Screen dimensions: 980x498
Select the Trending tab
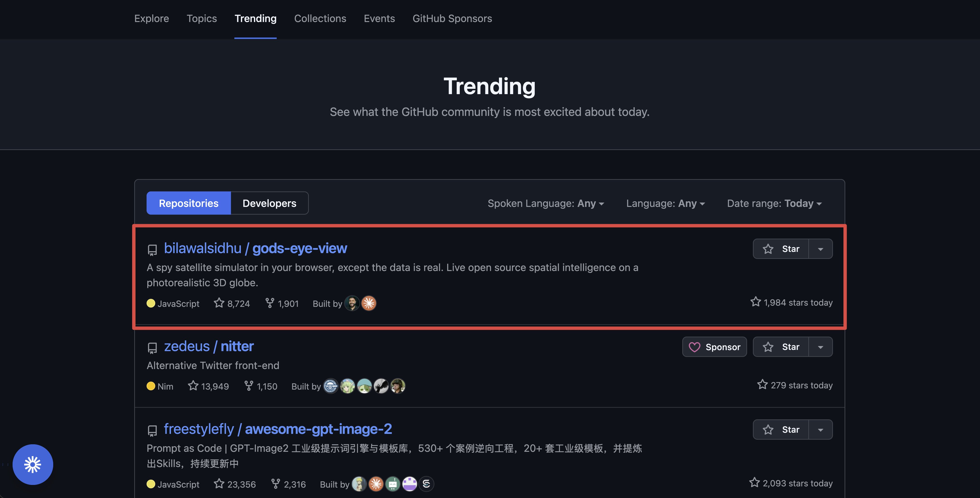[255, 18]
